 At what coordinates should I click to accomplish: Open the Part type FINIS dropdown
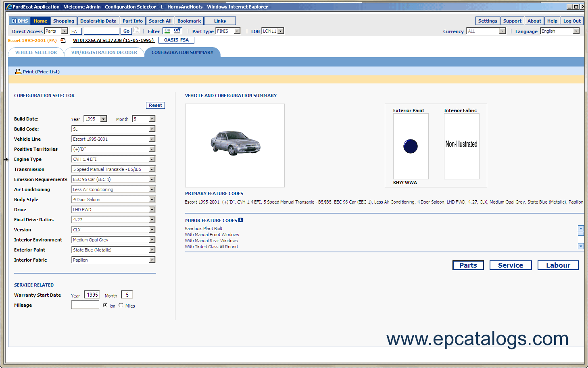coord(238,31)
